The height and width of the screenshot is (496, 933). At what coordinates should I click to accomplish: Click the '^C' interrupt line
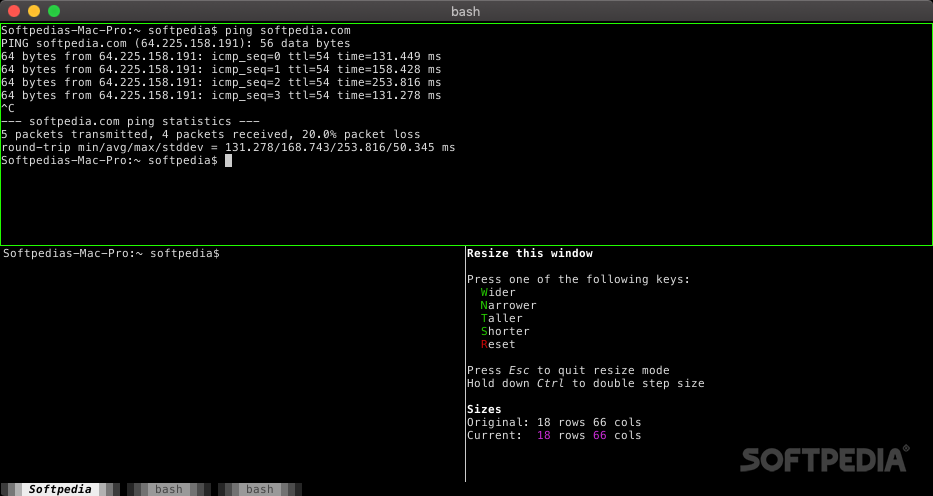tap(8, 108)
